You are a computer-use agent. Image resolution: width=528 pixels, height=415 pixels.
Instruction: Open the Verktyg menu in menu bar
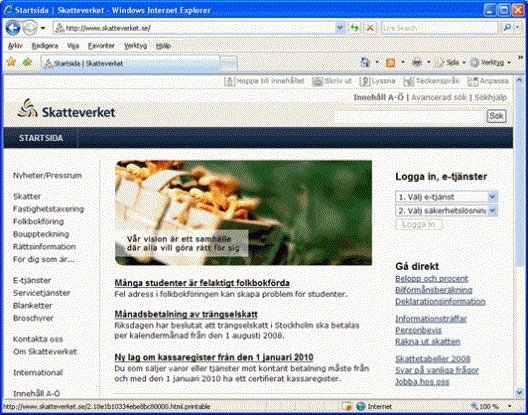click(135, 46)
